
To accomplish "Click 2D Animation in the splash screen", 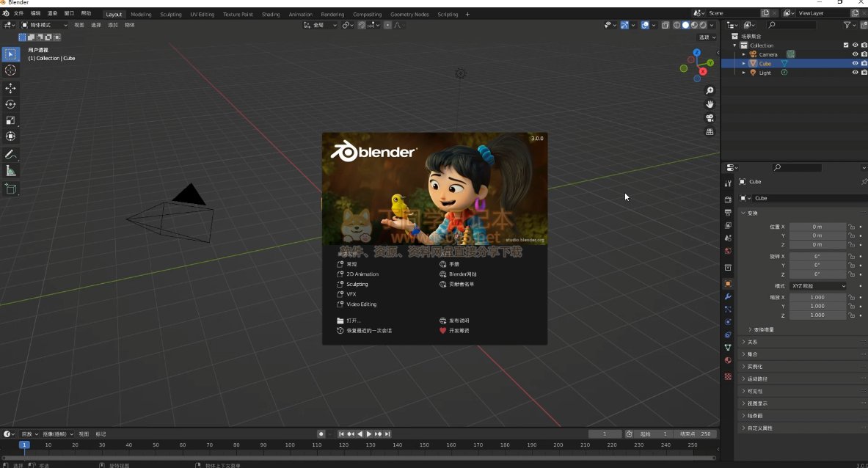I will [x=362, y=274].
